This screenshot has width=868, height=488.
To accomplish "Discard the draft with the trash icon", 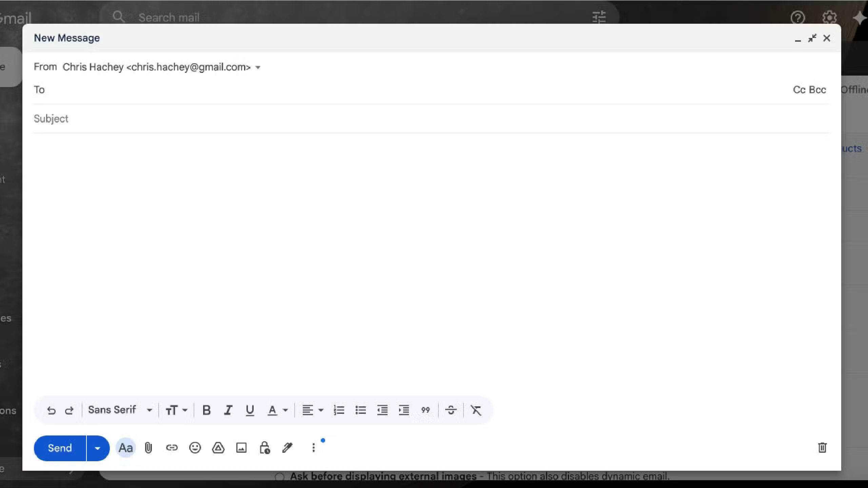I will 822,448.
